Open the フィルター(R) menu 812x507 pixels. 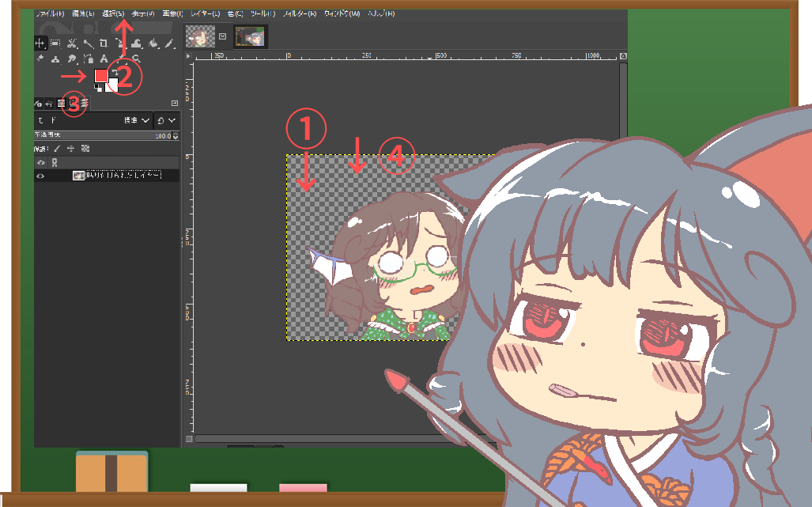coord(300,13)
